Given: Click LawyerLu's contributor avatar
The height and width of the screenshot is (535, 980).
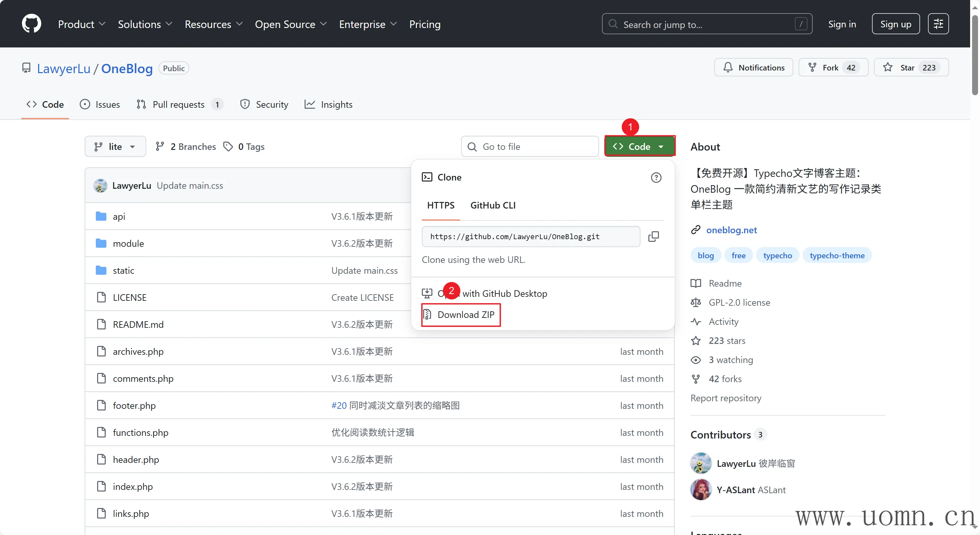Looking at the screenshot, I should (x=701, y=463).
